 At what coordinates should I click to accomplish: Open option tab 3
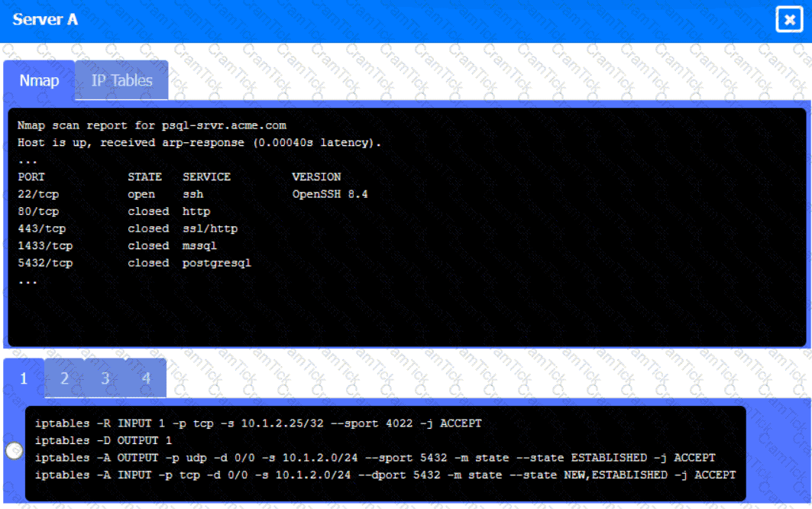pos(105,378)
